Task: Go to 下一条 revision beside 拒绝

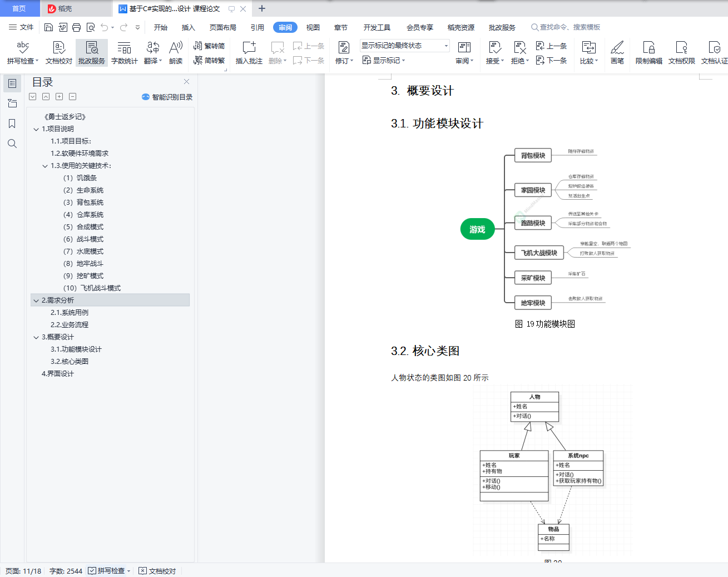Action: [551, 60]
